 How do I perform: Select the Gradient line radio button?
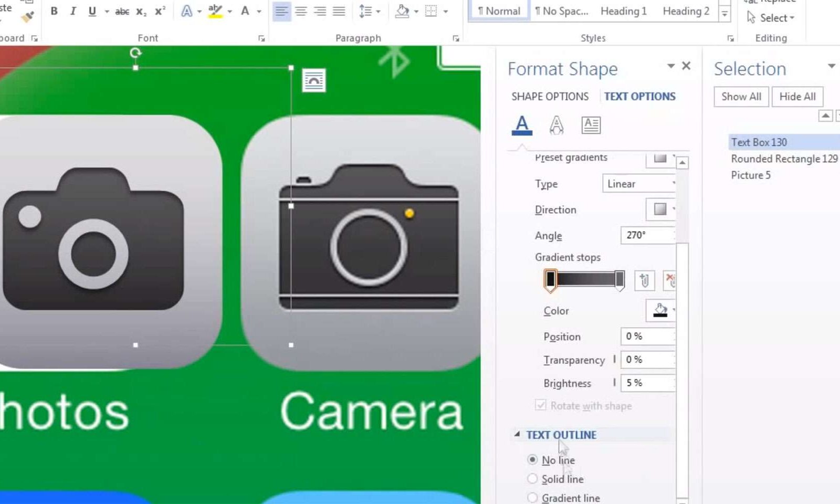pos(532,498)
